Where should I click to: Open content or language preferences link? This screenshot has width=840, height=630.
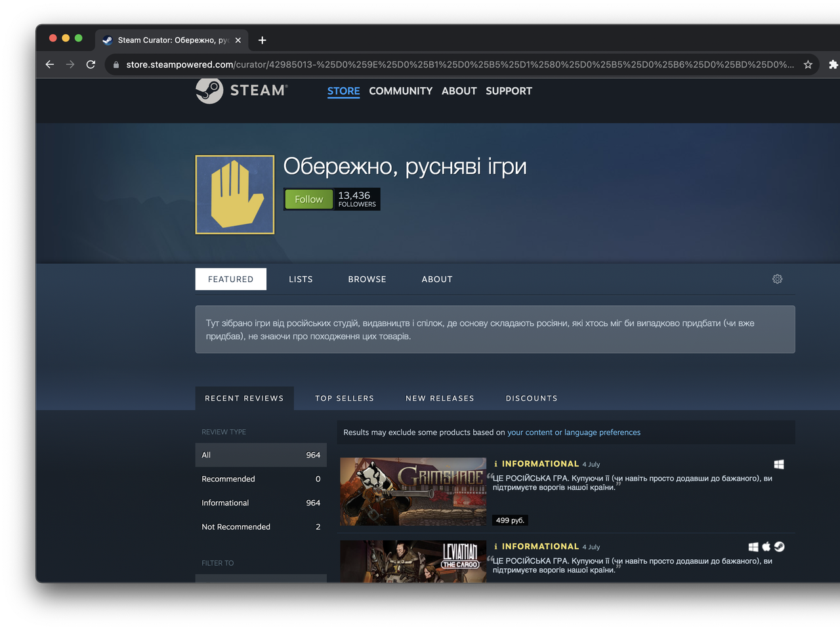click(574, 432)
